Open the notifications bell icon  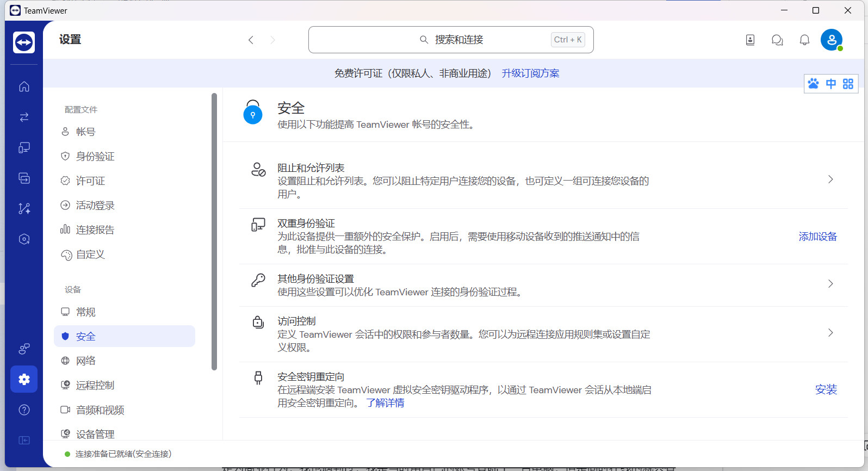click(804, 40)
